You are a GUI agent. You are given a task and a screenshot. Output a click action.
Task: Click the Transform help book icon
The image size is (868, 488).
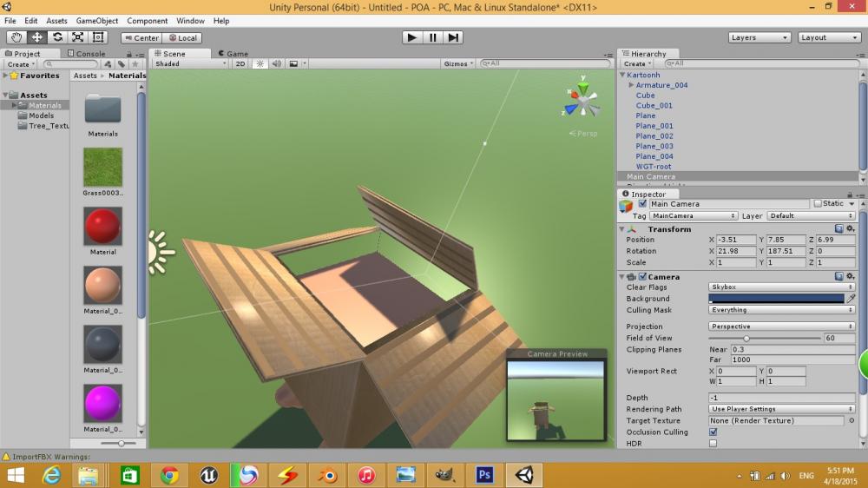(x=838, y=228)
